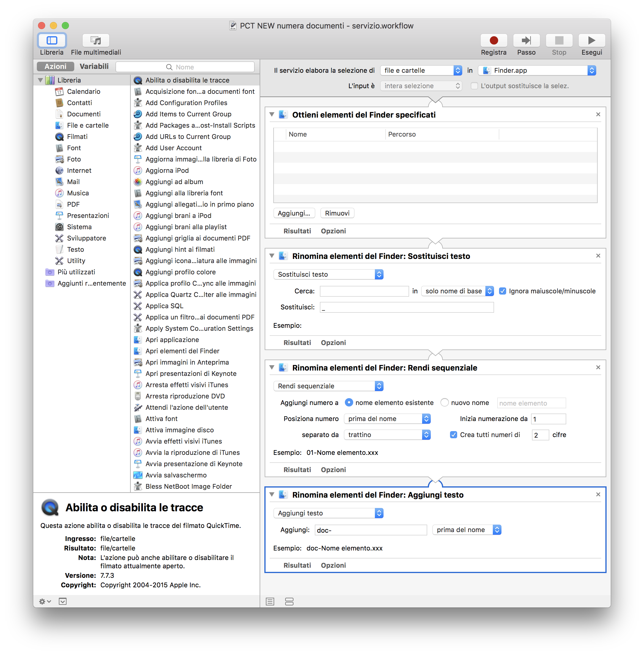Open the gear action menu
Image resolution: width=644 pixels, height=655 pixels.
pyautogui.click(x=45, y=602)
